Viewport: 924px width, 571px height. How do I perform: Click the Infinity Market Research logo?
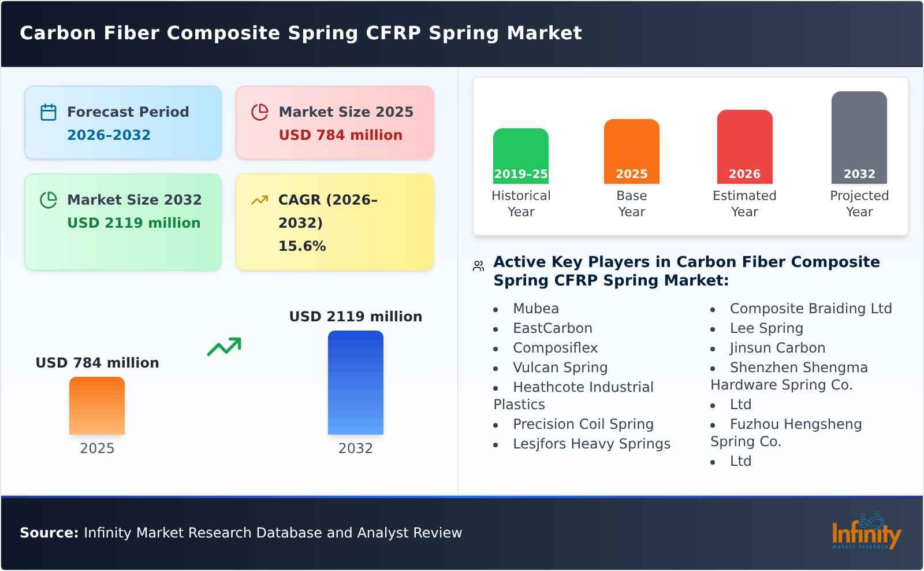click(x=866, y=531)
